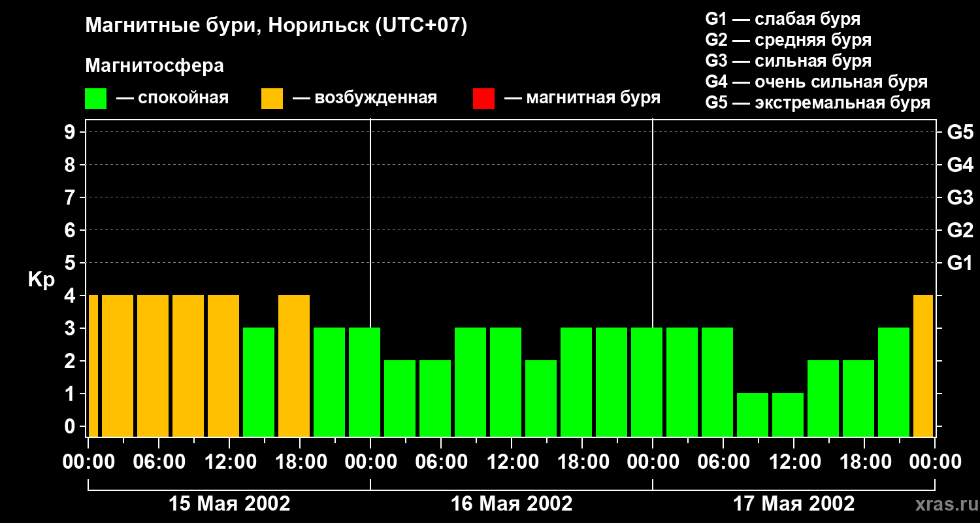Click the Kp axis label
The width and height of the screenshot is (980, 523).
[x=41, y=280]
